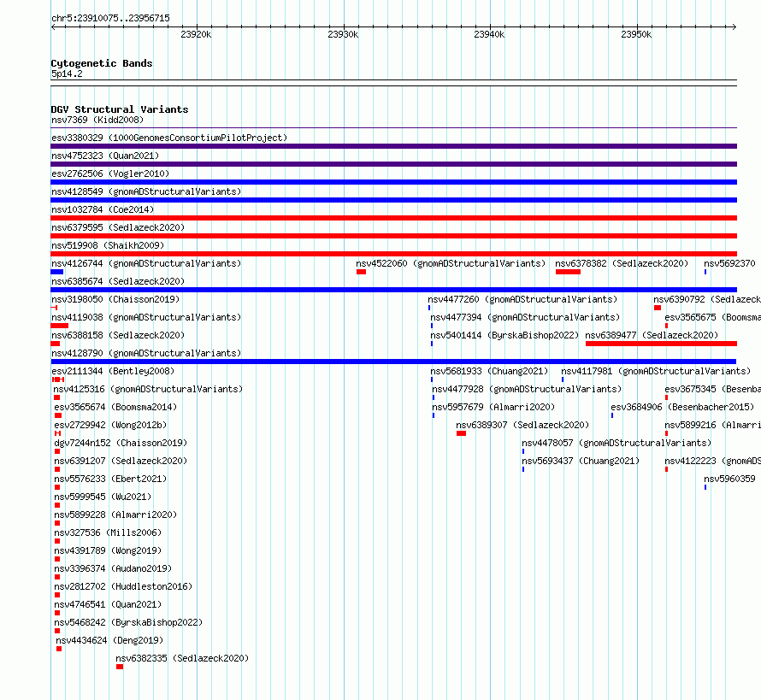Click esv3675345 Besenbacher label
The width and height of the screenshot is (761, 700).
tap(712, 389)
